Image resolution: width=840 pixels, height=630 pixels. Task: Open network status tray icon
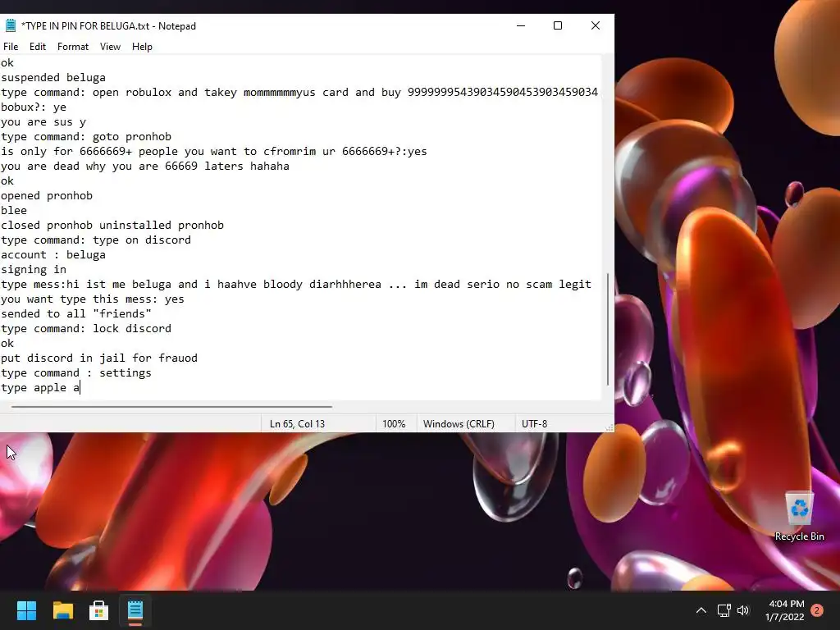click(724, 610)
